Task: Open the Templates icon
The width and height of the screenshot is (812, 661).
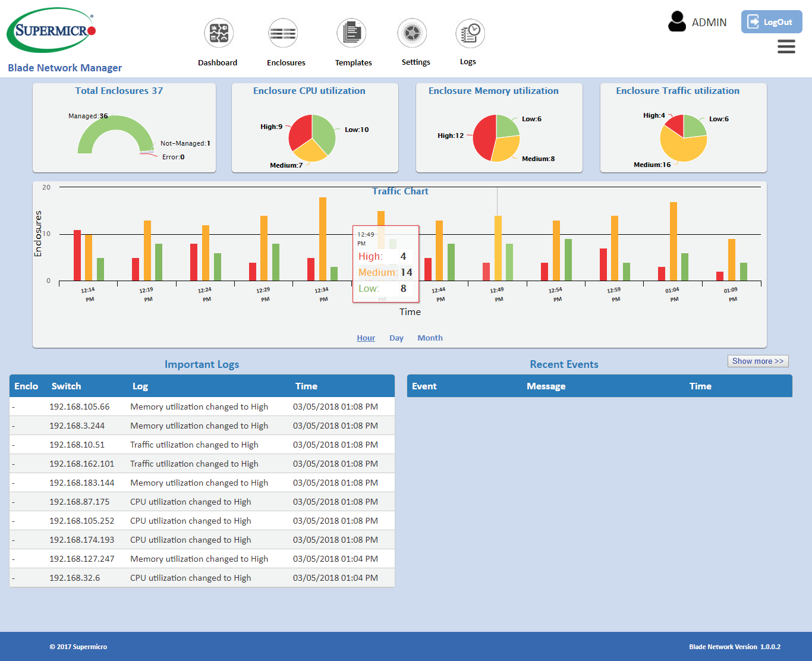Action: pos(351,33)
